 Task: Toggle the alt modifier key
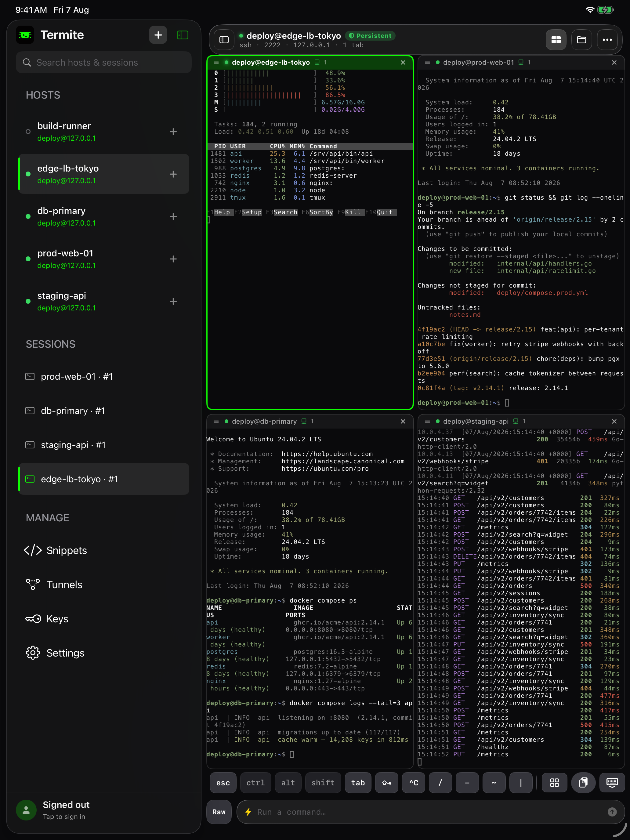coord(288,783)
